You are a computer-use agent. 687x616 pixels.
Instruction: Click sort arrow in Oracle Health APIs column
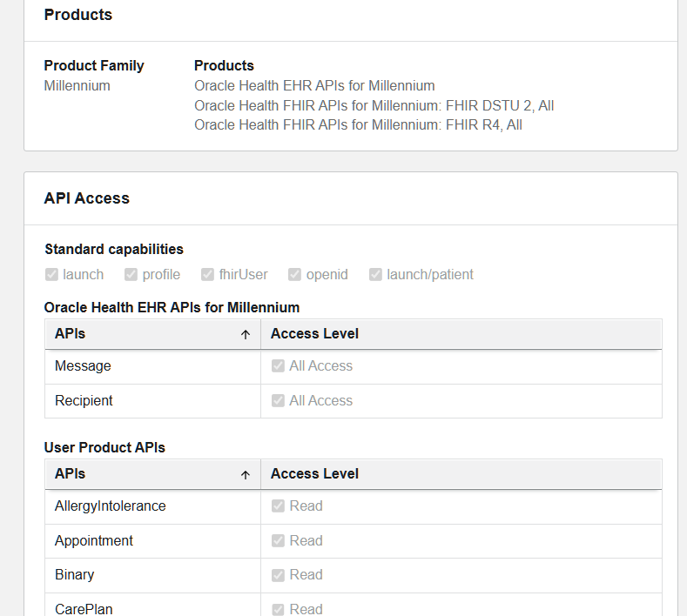(x=246, y=335)
